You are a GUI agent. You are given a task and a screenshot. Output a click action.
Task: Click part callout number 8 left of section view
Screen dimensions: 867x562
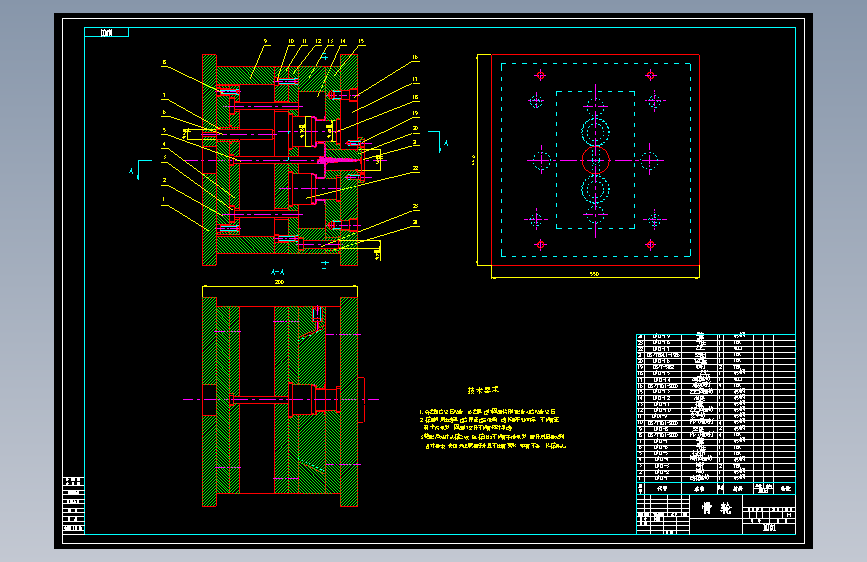(164, 63)
